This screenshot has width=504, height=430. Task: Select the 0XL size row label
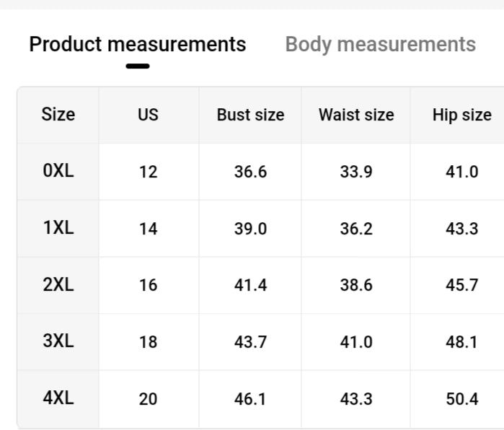pos(58,172)
